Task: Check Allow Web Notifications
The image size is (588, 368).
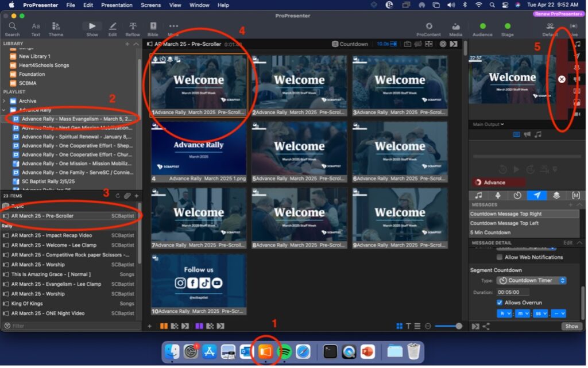Action: [x=500, y=257]
